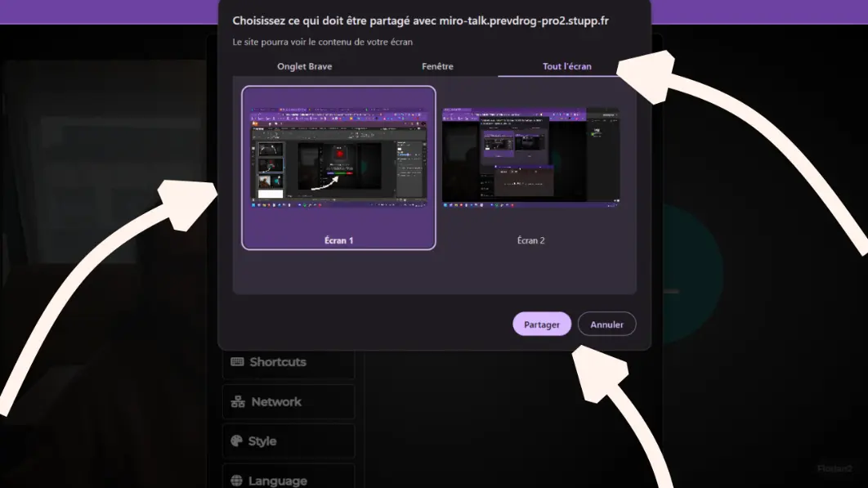Image resolution: width=868 pixels, height=488 pixels.
Task: Click the globe icon beside Language
Action: (236, 481)
